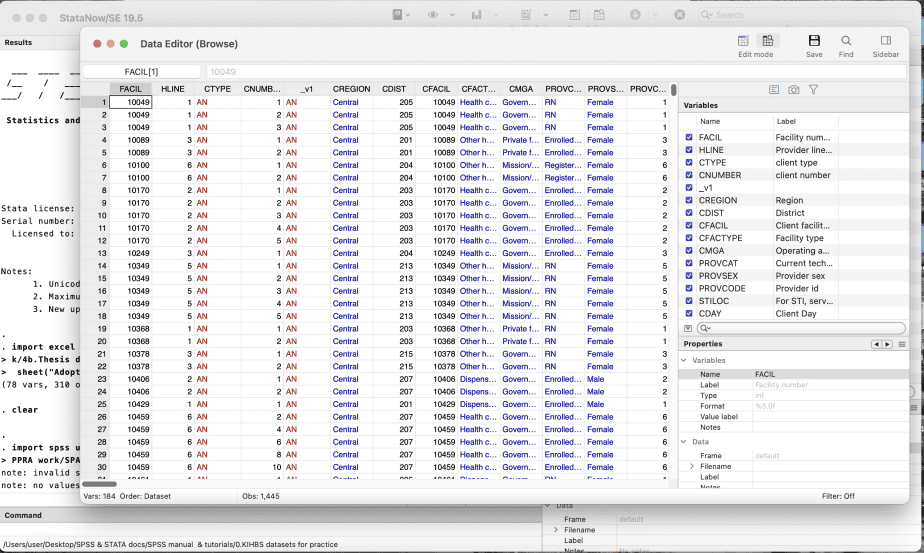This screenshot has width=924, height=553.
Task: Open the Find magnifier tool
Action: click(x=846, y=41)
